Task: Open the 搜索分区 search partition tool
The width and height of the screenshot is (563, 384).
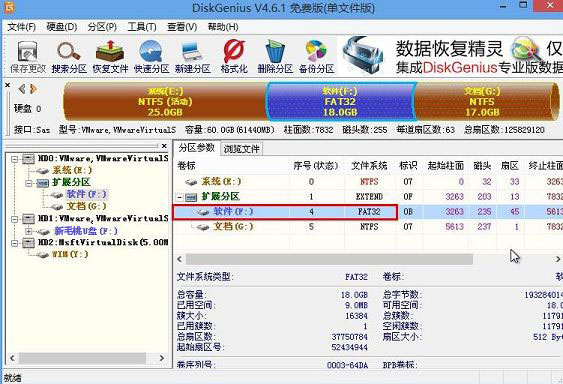Action: click(x=69, y=56)
